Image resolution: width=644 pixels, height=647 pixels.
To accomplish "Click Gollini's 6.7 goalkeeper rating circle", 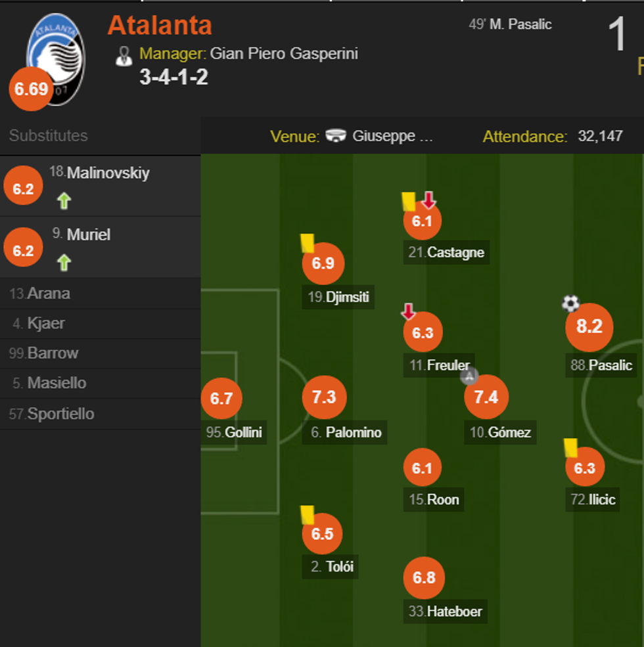I will (221, 398).
